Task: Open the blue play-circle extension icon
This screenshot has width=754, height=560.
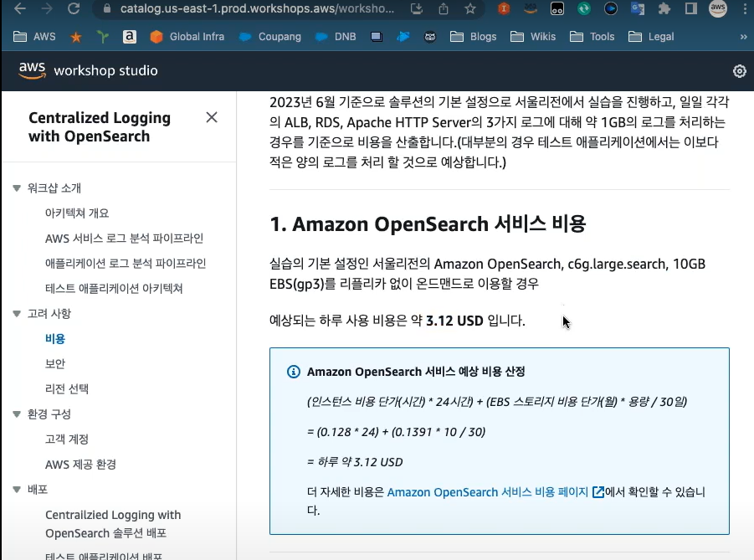Action: click(611, 8)
